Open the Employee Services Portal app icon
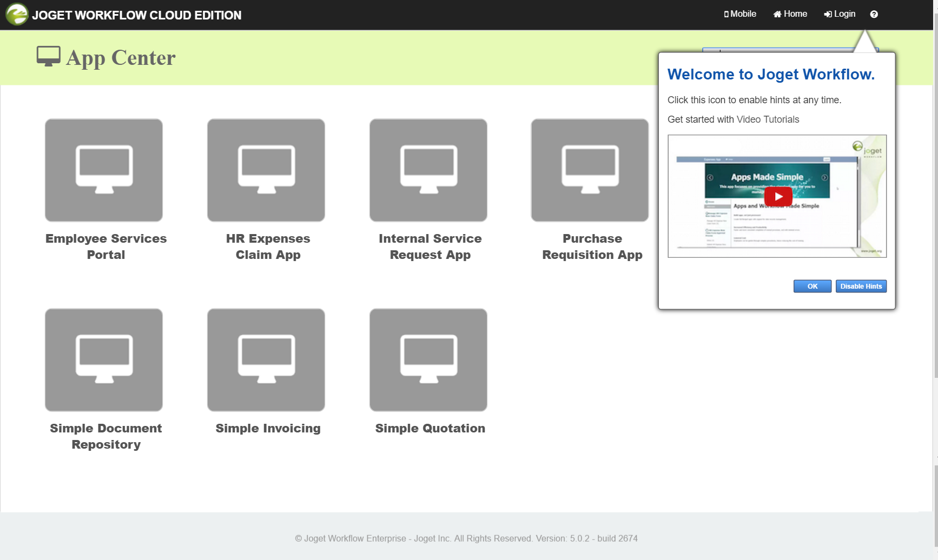The height and width of the screenshot is (560, 938). coord(104,170)
